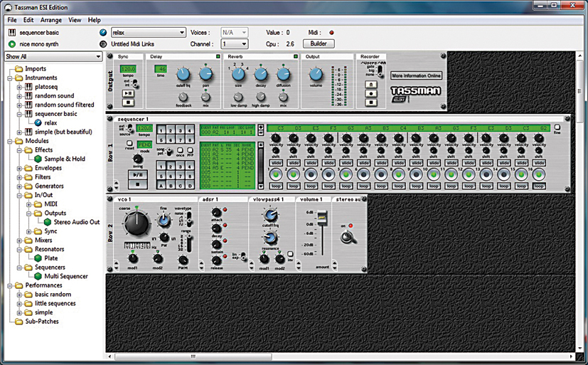Enable the sequencer 'once' option
588x365 pixels.
coord(180,150)
